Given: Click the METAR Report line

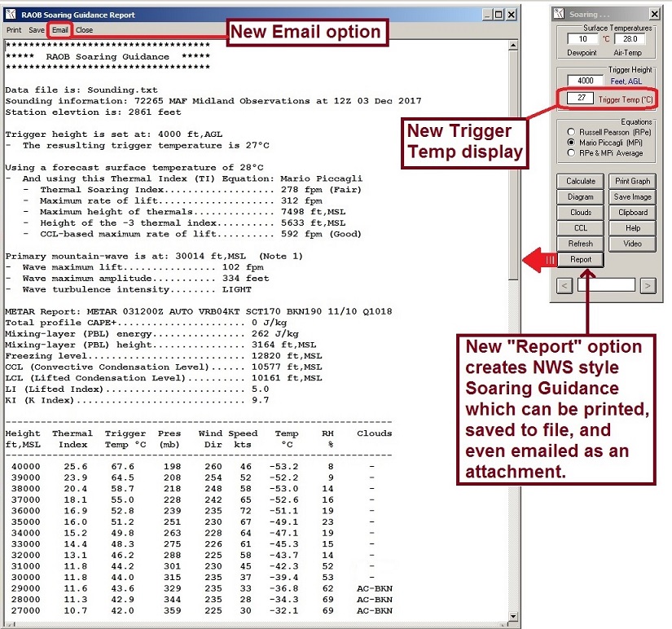Looking at the screenshot, I should click(x=199, y=312).
